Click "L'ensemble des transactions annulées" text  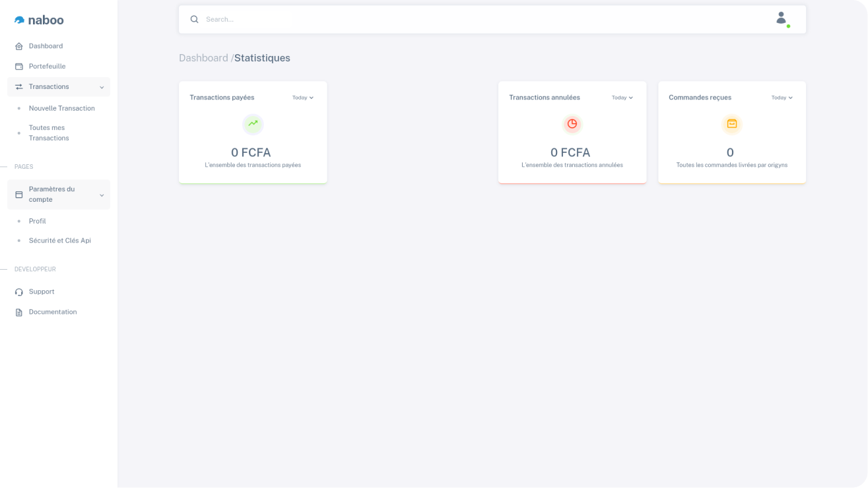coord(572,165)
